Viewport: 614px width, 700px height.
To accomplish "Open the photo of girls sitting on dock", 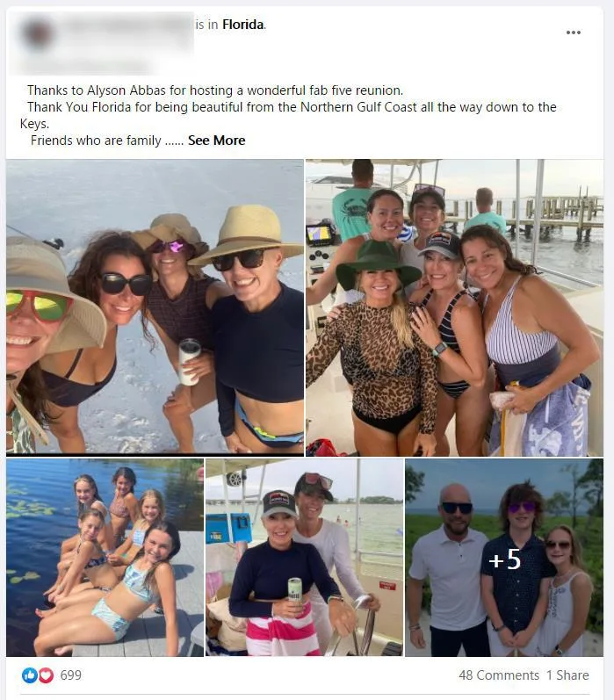I will pyautogui.click(x=105, y=558).
